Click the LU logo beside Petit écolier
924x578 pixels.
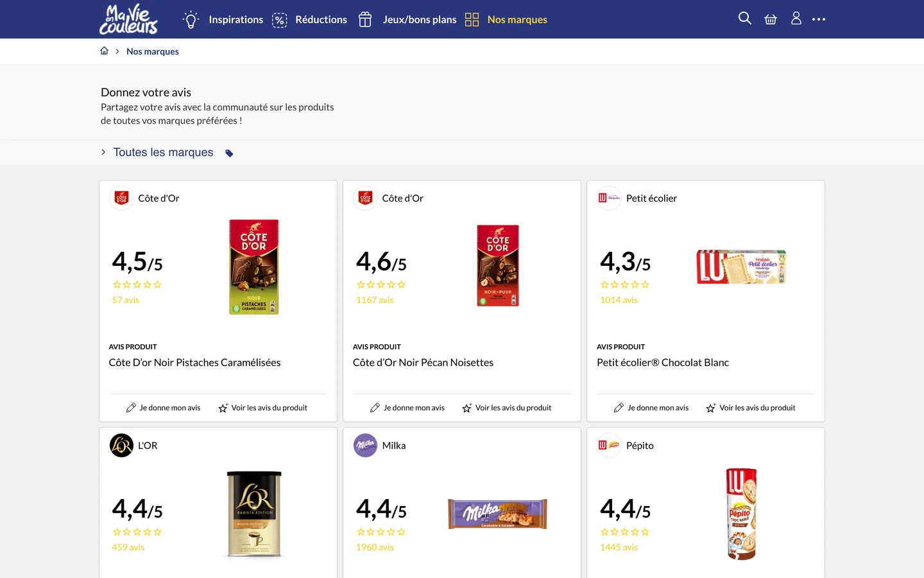[x=609, y=198]
